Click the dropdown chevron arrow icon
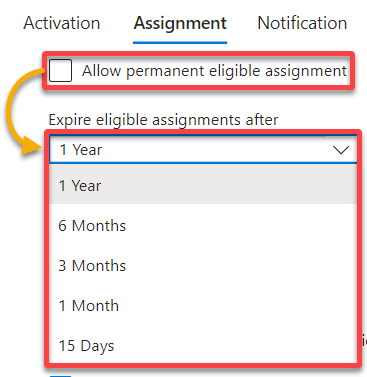 (341, 150)
